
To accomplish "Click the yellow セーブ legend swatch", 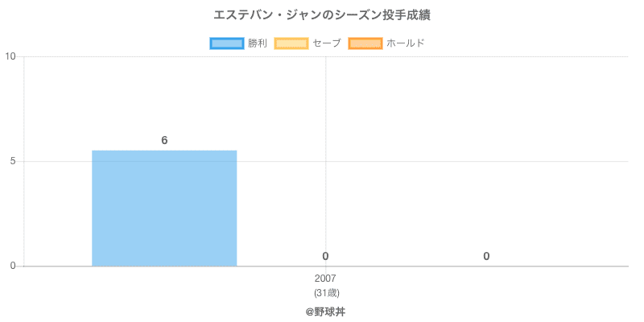I will tap(291, 43).
